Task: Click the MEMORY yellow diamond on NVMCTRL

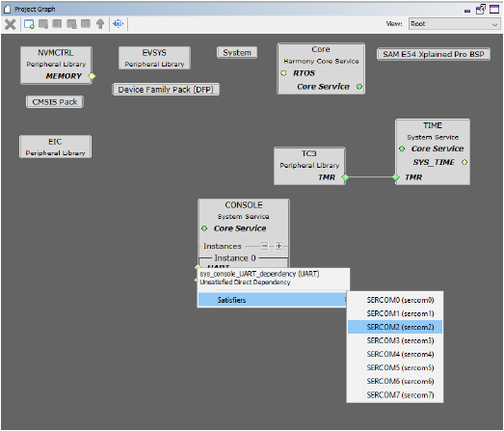Action: 92,76
